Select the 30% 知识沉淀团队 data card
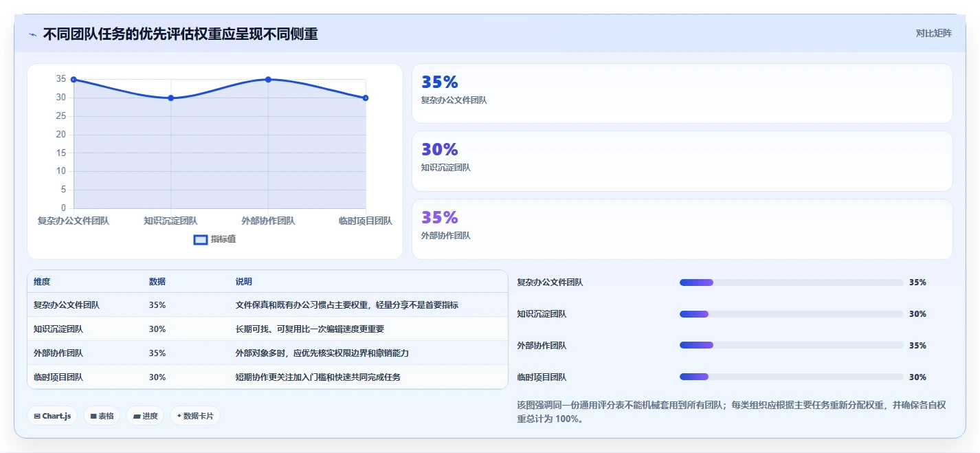Screen dimensions: 980x453 [x=682, y=161]
